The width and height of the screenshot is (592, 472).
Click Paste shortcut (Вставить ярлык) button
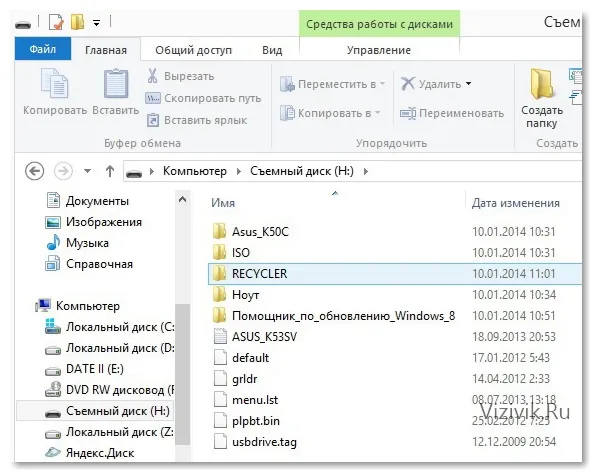(x=197, y=120)
